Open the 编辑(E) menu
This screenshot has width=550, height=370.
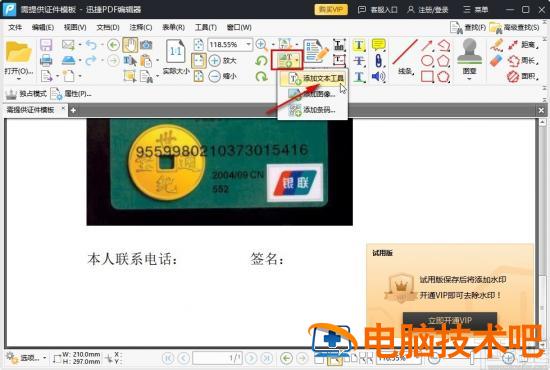[42, 27]
